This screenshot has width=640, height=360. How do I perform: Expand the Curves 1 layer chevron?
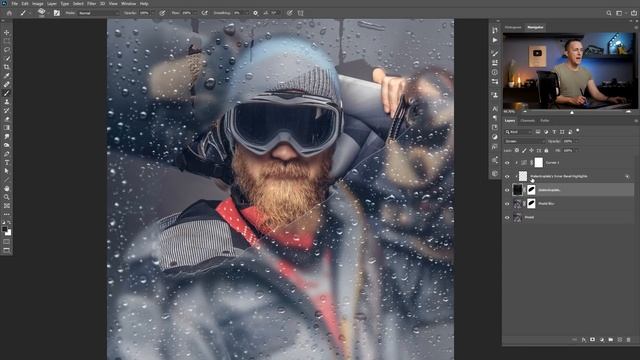tap(516, 163)
